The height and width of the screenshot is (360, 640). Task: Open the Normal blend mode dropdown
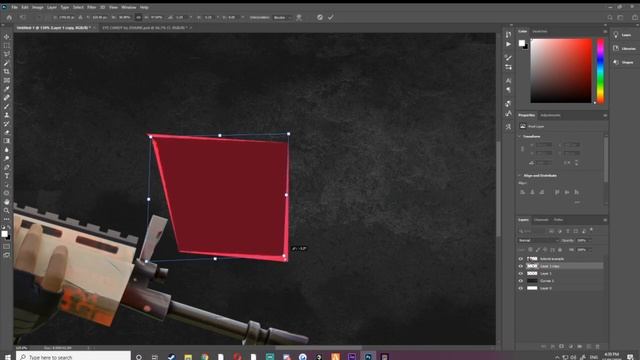pyautogui.click(x=538, y=240)
